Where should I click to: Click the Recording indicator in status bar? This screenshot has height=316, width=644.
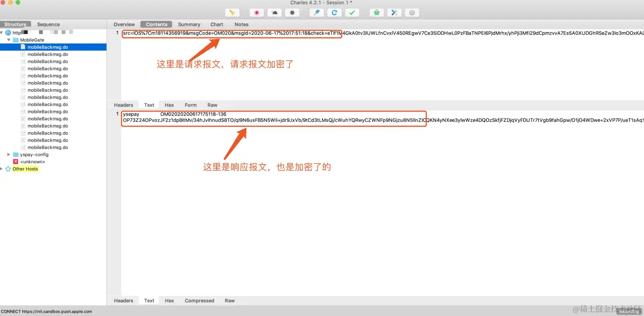(629, 312)
